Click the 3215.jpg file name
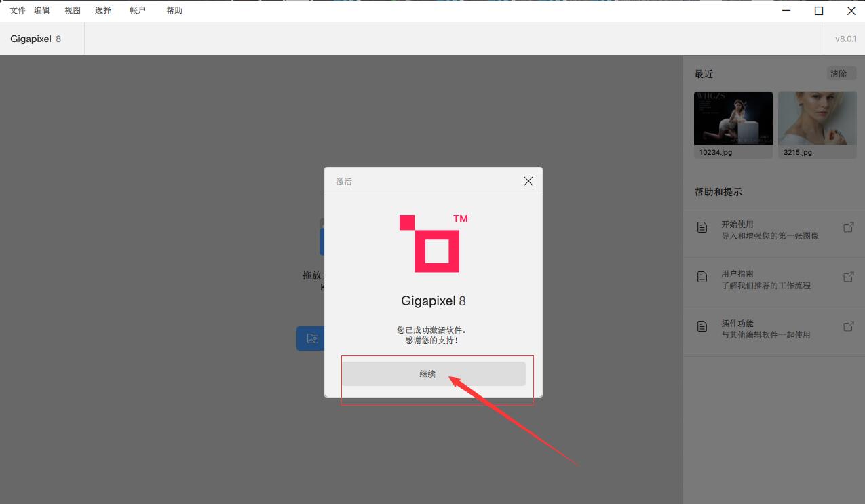 pyautogui.click(x=798, y=153)
